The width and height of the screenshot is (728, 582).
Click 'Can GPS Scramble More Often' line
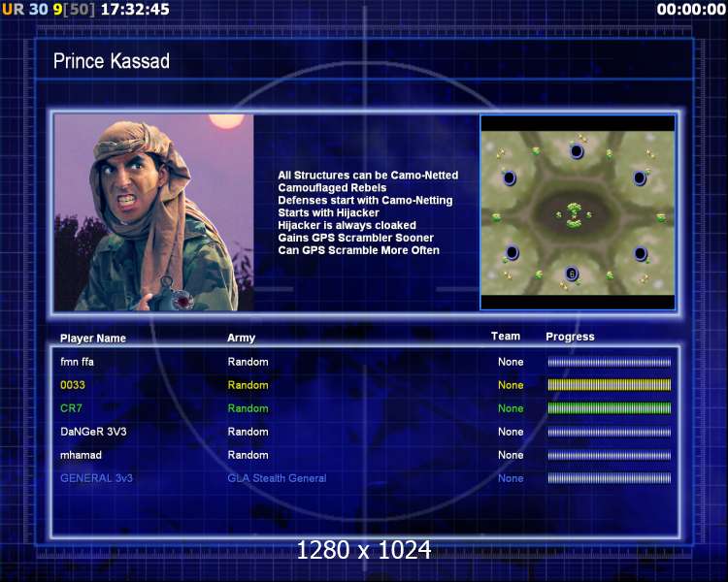tap(358, 250)
